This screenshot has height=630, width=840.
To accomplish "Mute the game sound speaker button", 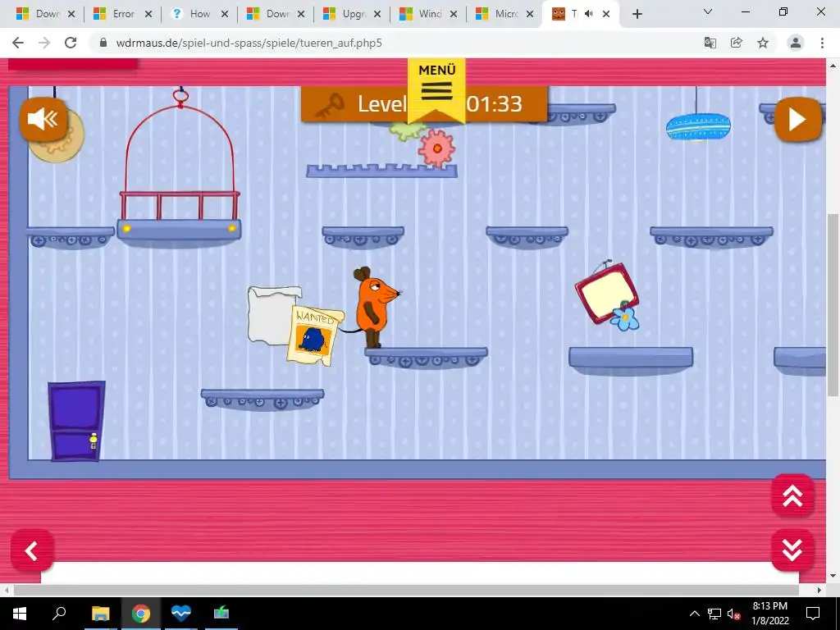I will point(43,120).
